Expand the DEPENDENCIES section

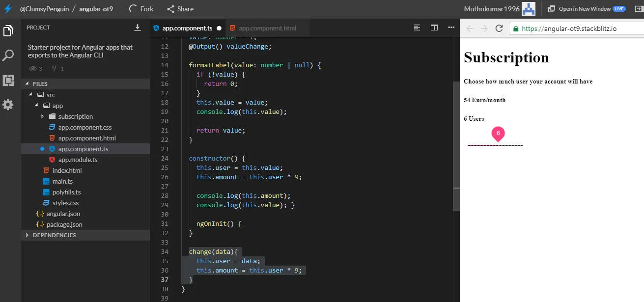pyautogui.click(x=85, y=235)
